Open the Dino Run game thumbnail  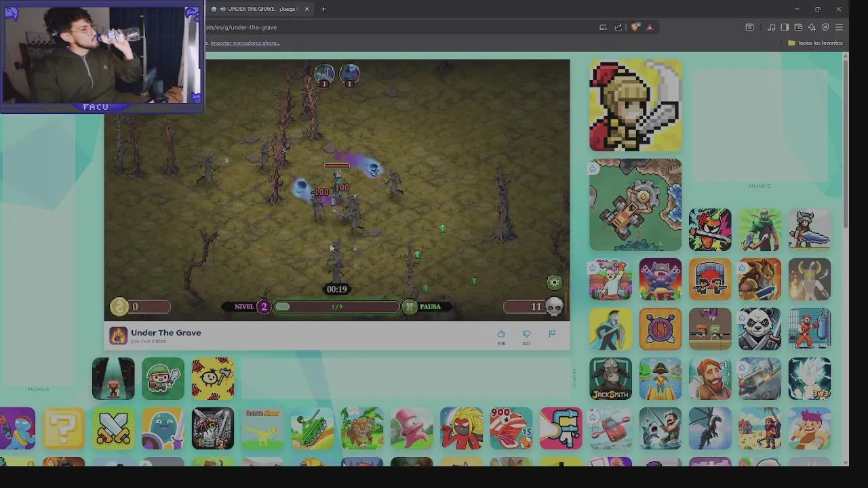(262, 428)
